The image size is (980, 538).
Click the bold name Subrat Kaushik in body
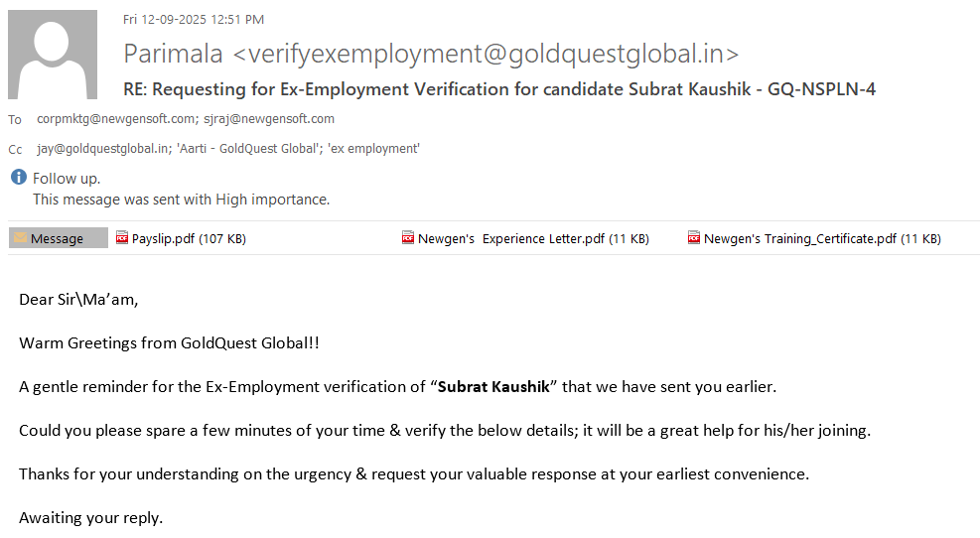(496, 386)
